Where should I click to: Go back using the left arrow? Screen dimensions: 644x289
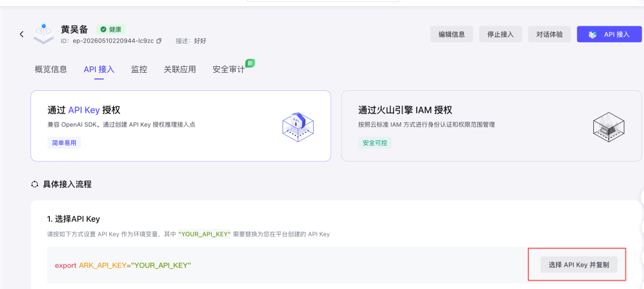click(21, 34)
